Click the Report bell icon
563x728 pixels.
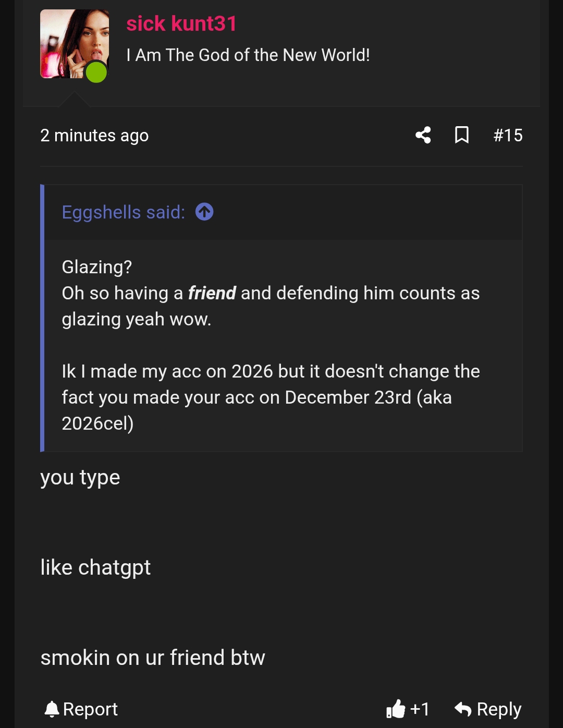coord(52,709)
